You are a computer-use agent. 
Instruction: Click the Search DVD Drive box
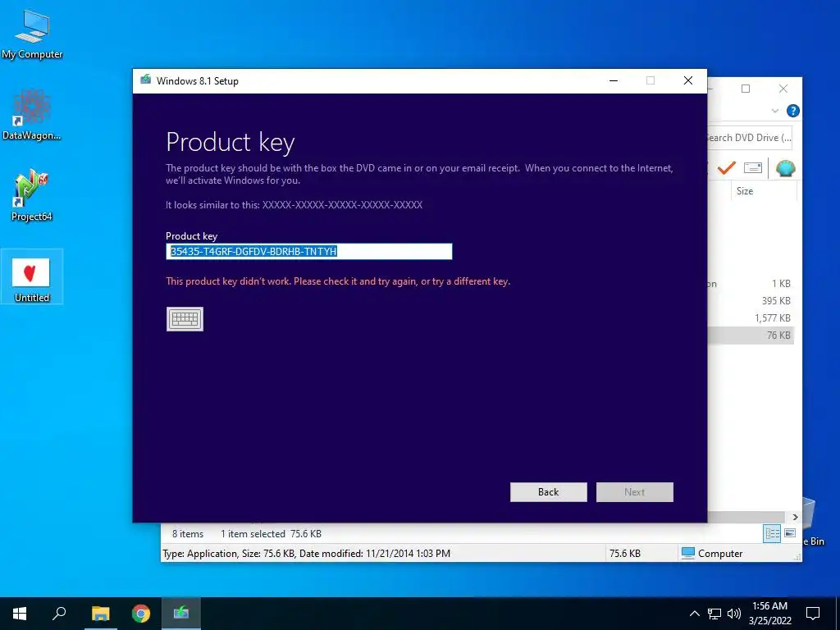pyautogui.click(x=749, y=138)
